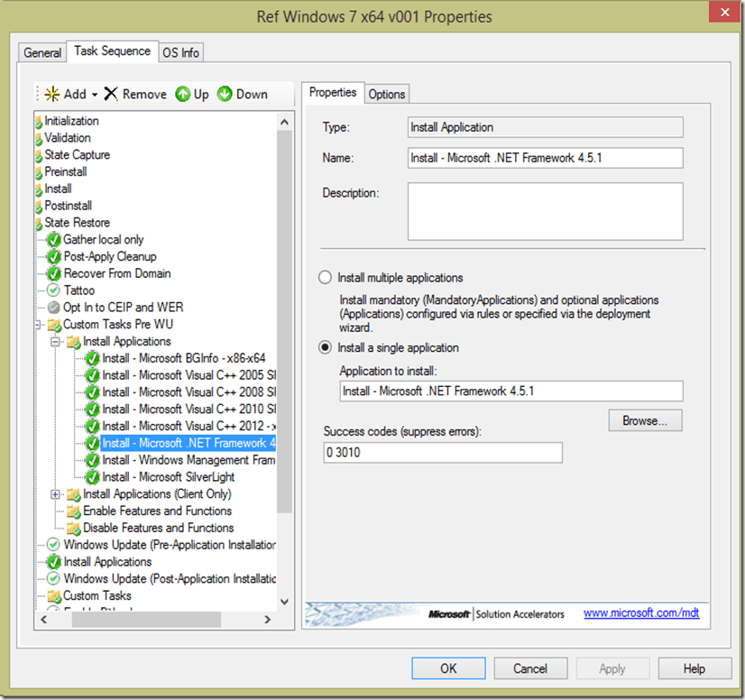Click the horizontal scrollbar under task tree
The image size is (745, 700).
pyautogui.click(x=135, y=620)
